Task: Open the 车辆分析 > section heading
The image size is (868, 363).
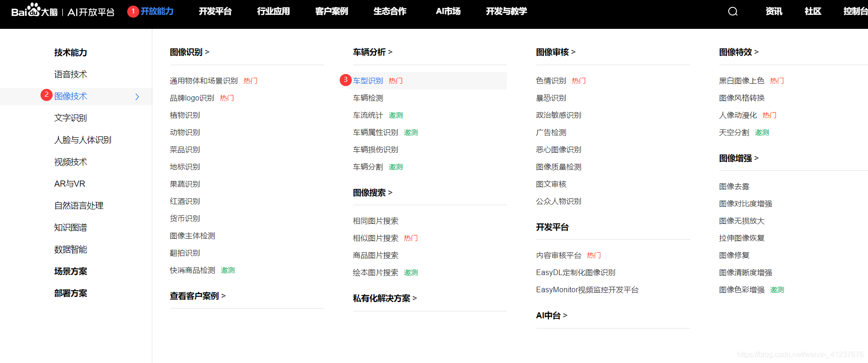Action: (x=373, y=52)
